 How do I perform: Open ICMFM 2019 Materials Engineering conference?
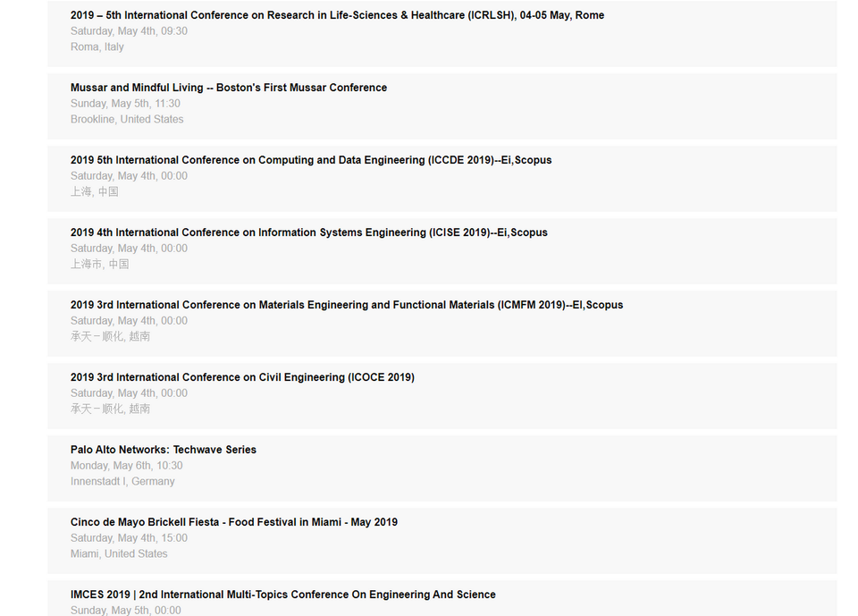[x=347, y=305]
